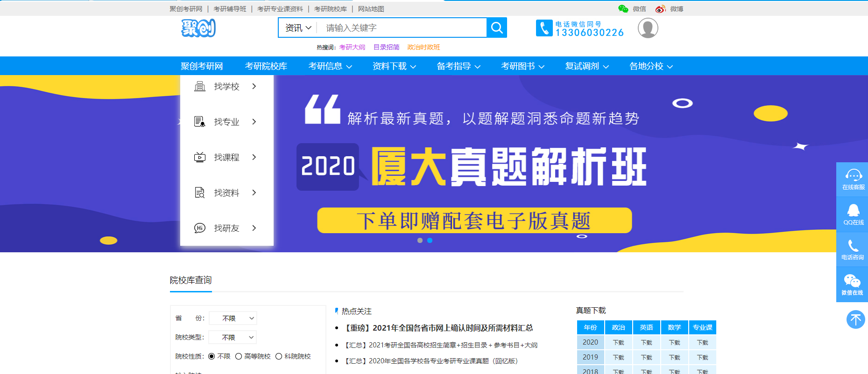868x374 pixels.
Task: Open the user avatar profile icon
Action: pyautogui.click(x=648, y=28)
